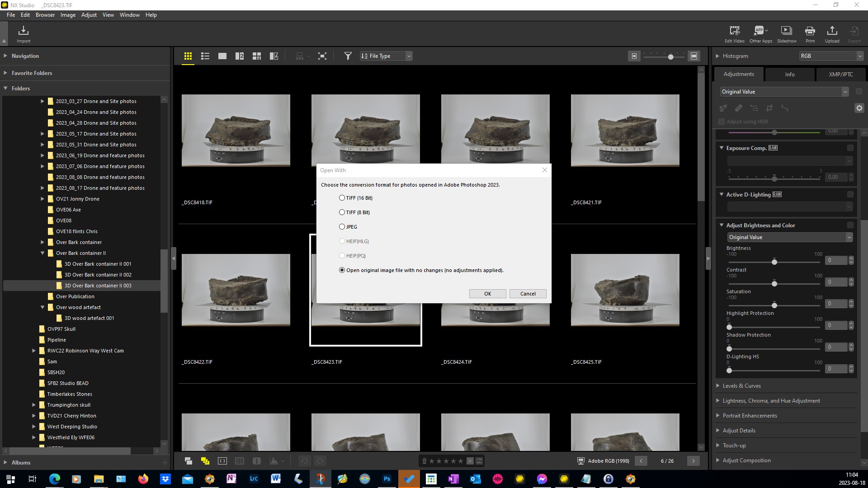This screenshot has height=488, width=868.
Task: Open the Adjust menu
Action: (89, 15)
